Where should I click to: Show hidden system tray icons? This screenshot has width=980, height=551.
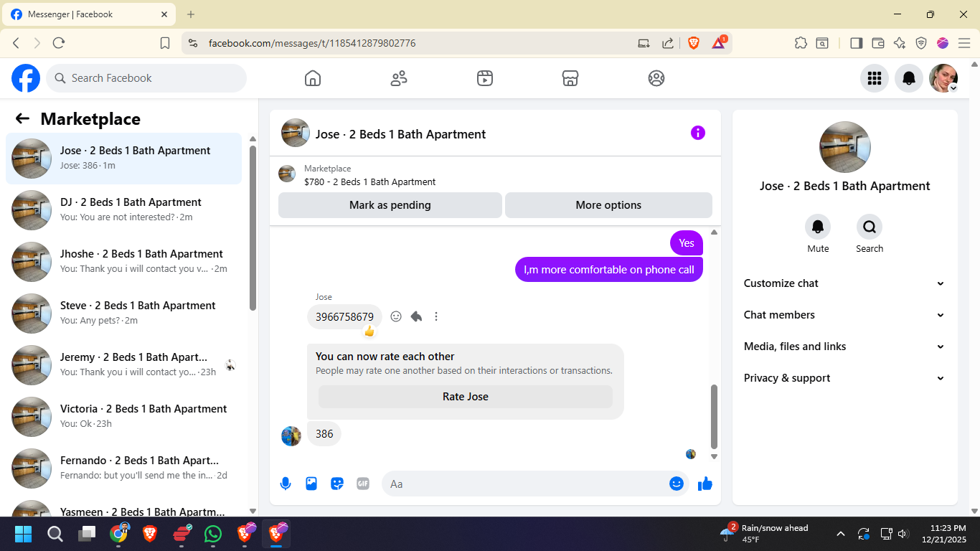point(841,534)
